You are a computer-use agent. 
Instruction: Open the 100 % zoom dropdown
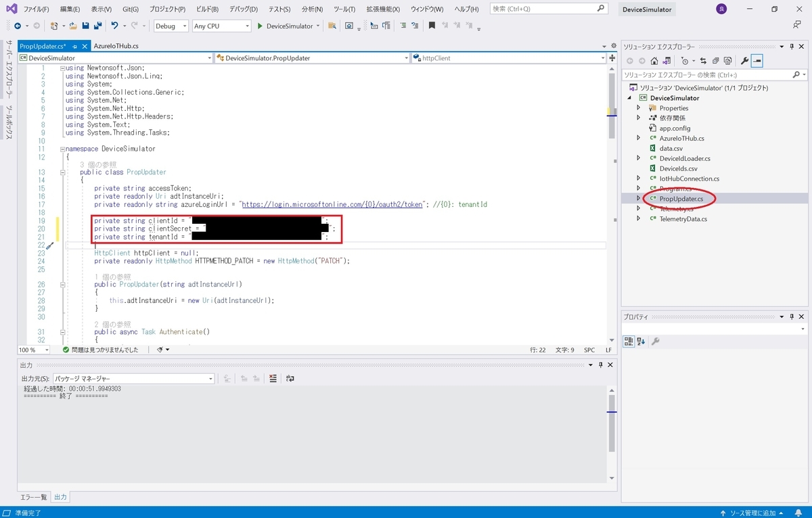pyautogui.click(x=47, y=350)
